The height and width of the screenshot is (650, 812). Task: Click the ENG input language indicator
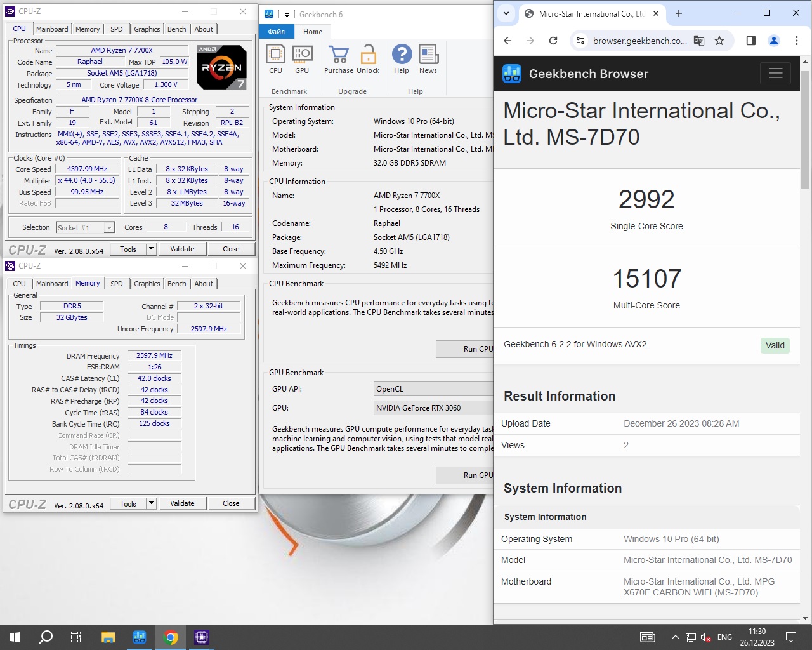point(724,637)
